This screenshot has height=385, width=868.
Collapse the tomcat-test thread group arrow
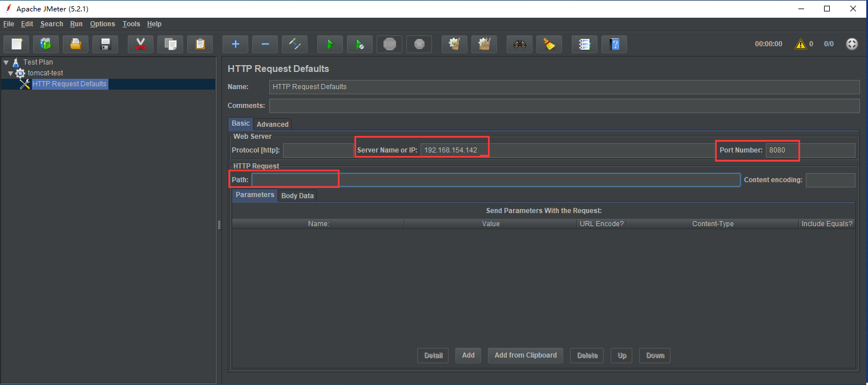(10, 73)
